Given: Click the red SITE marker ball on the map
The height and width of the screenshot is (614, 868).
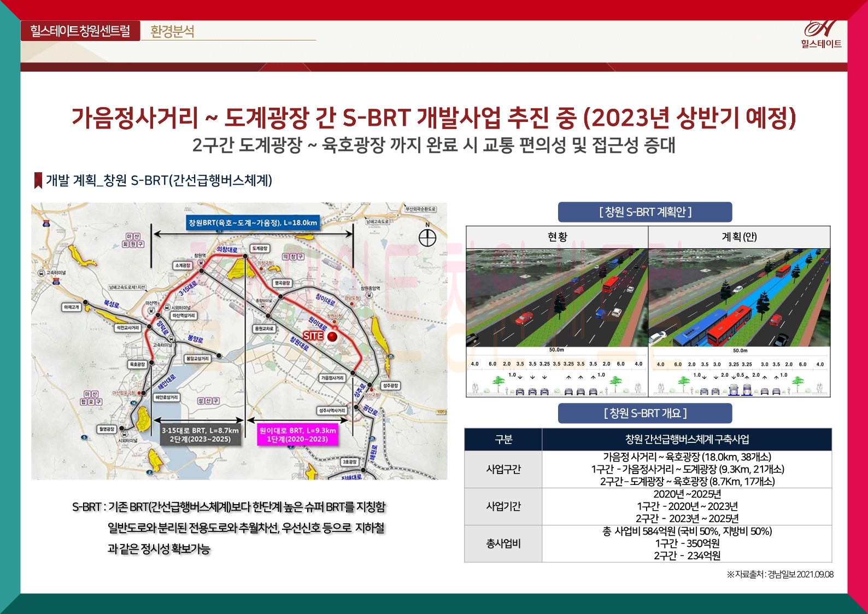Looking at the screenshot, I should tap(332, 337).
